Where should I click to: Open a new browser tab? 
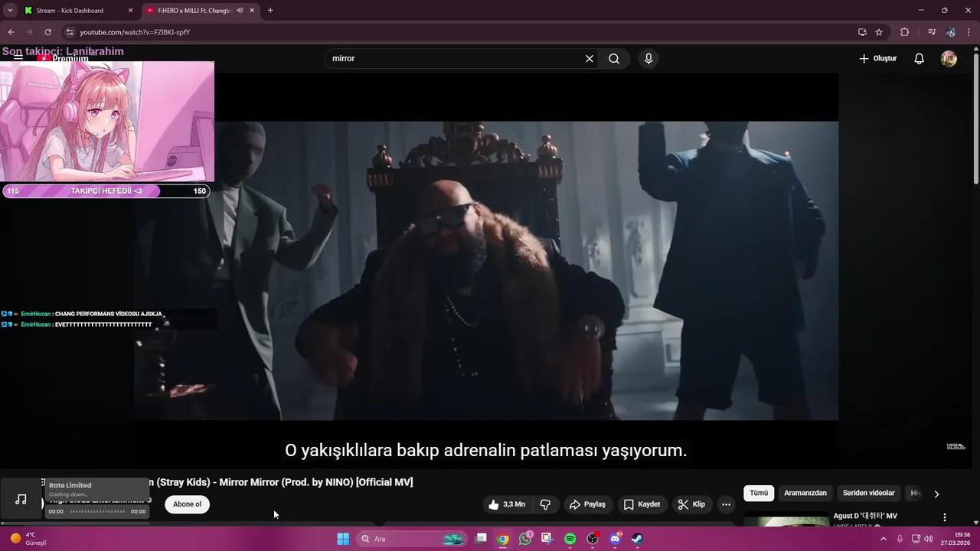(x=270, y=11)
